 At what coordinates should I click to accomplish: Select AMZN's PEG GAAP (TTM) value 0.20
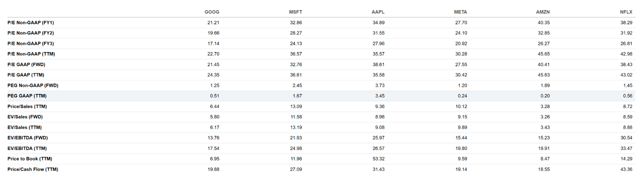545,96
